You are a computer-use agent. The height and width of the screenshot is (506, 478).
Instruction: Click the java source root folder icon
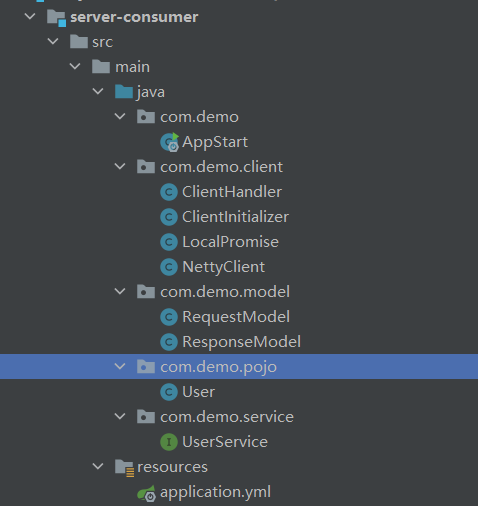124,92
